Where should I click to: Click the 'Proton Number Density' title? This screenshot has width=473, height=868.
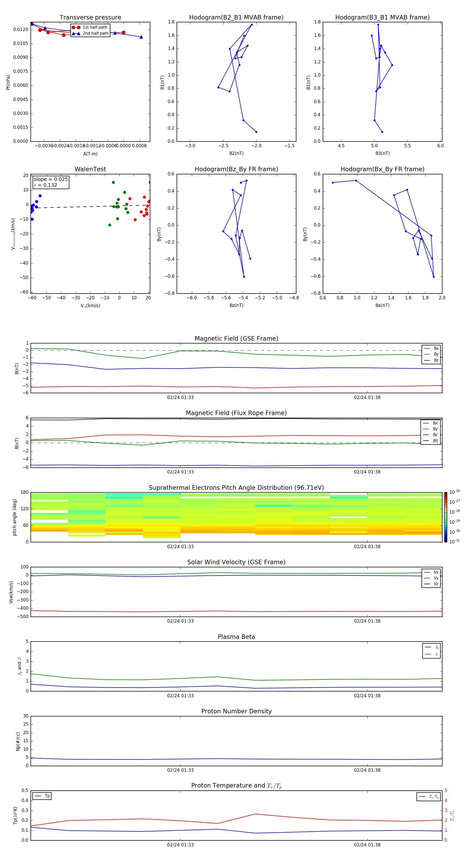(236, 711)
